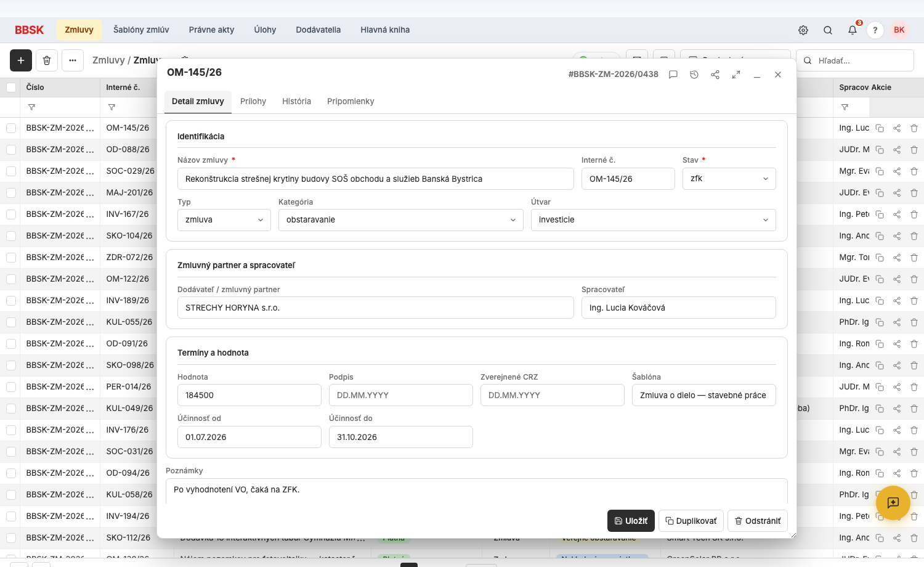This screenshot has width=924, height=567.
Task: Check the INV-167/26 row checkbox
Action: (11, 214)
